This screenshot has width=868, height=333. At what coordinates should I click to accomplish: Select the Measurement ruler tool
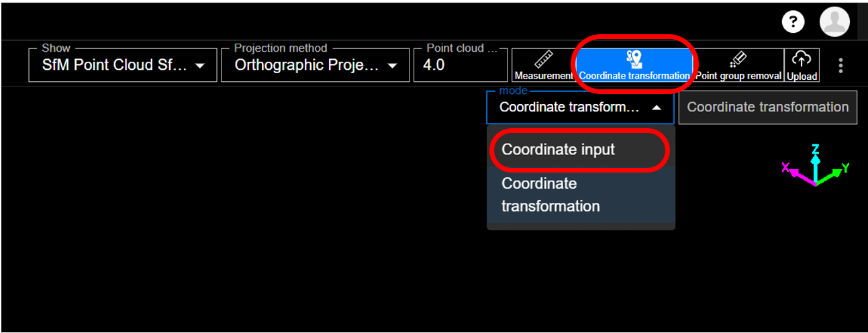[x=543, y=65]
